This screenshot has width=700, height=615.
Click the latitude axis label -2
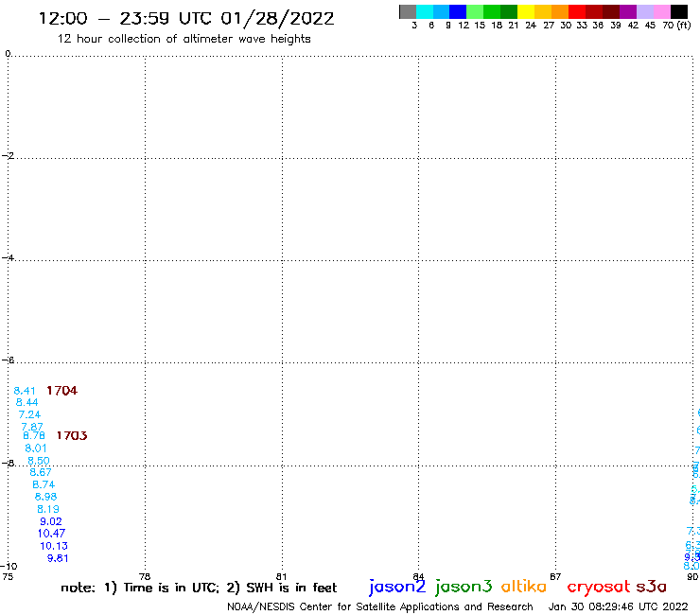(x=8, y=156)
